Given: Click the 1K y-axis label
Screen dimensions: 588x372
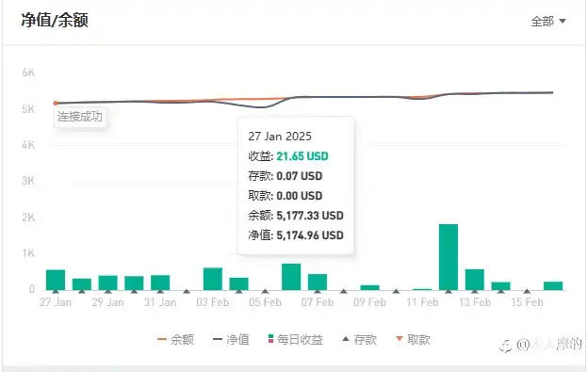Looking at the screenshot, I should 28,253.
